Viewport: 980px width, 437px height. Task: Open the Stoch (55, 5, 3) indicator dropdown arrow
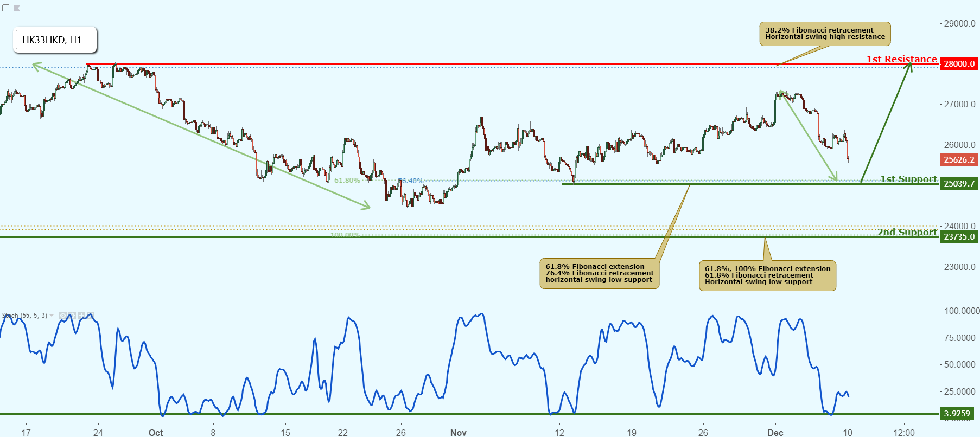52,316
